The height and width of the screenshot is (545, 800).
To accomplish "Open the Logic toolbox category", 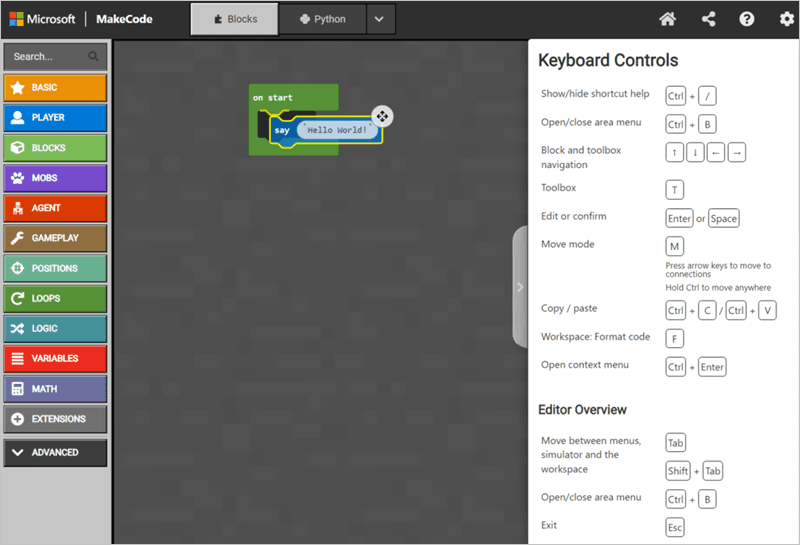I will (x=55, y=329).
